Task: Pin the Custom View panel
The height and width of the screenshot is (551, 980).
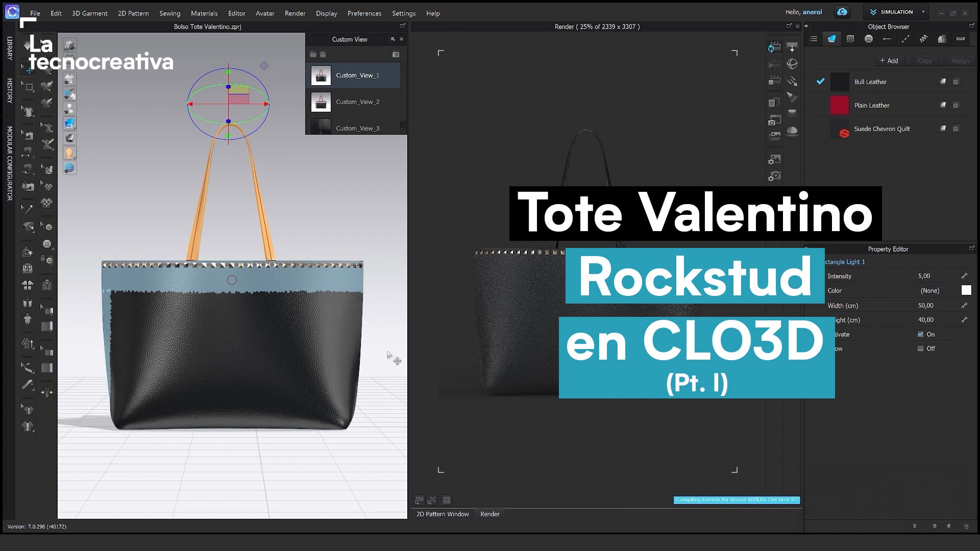Action: click(x=393, y=39)
